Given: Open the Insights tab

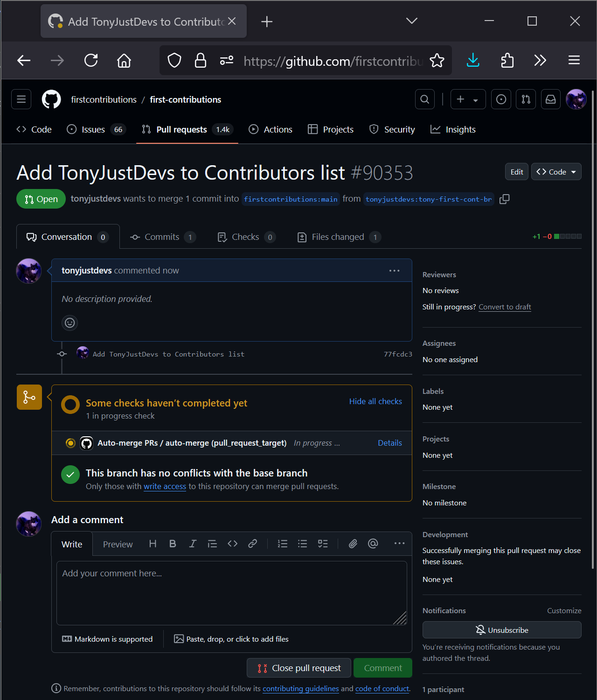Looking at the screenshot, I should [x=453, y=129].
